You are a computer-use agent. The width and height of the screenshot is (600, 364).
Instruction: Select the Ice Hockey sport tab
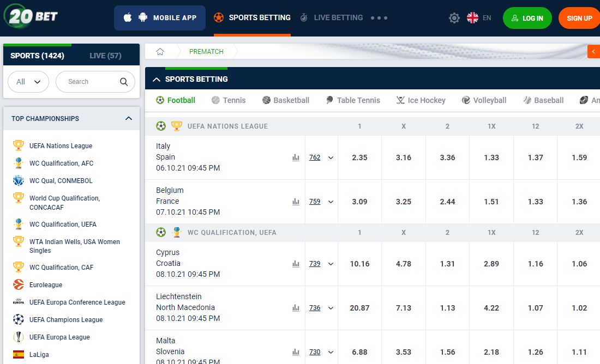click(421, 100)
